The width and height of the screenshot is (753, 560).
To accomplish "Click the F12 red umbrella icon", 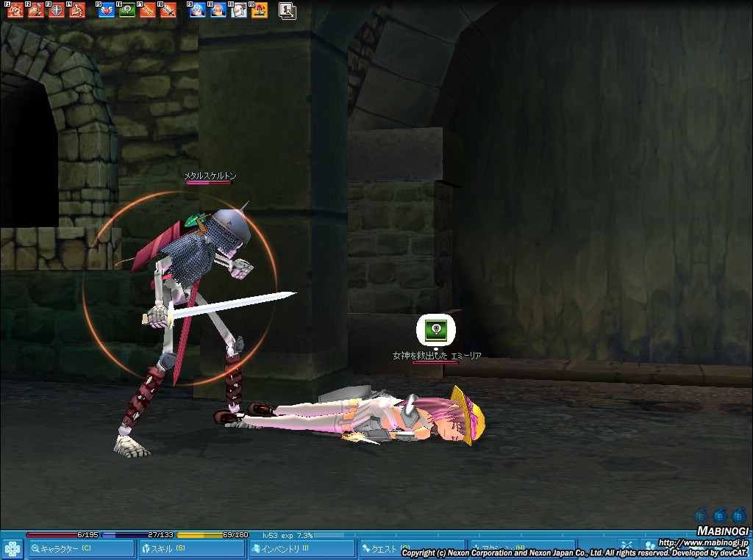I will pyautogui.click(x=260, y=11).
